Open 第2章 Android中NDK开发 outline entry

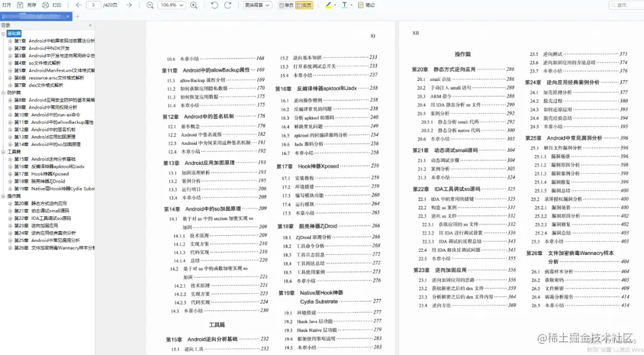tap(42, 48)
